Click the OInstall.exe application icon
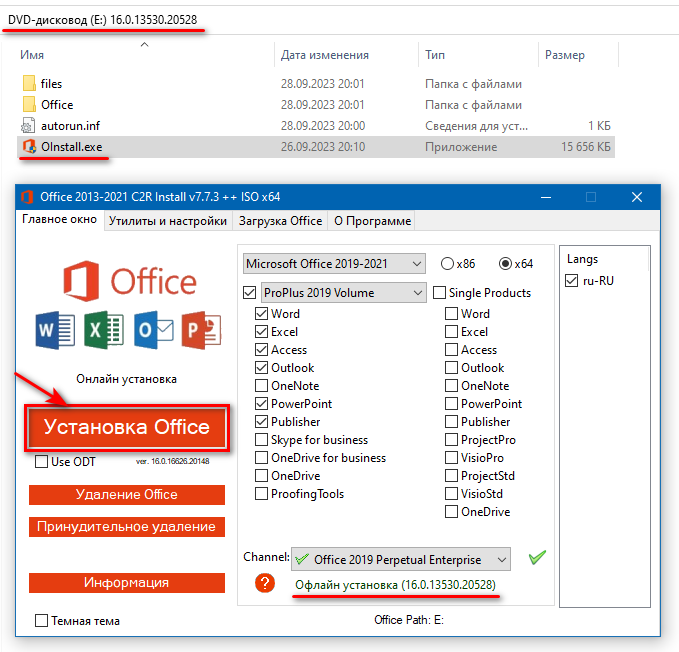679x652 pixels. coord(29,147)
